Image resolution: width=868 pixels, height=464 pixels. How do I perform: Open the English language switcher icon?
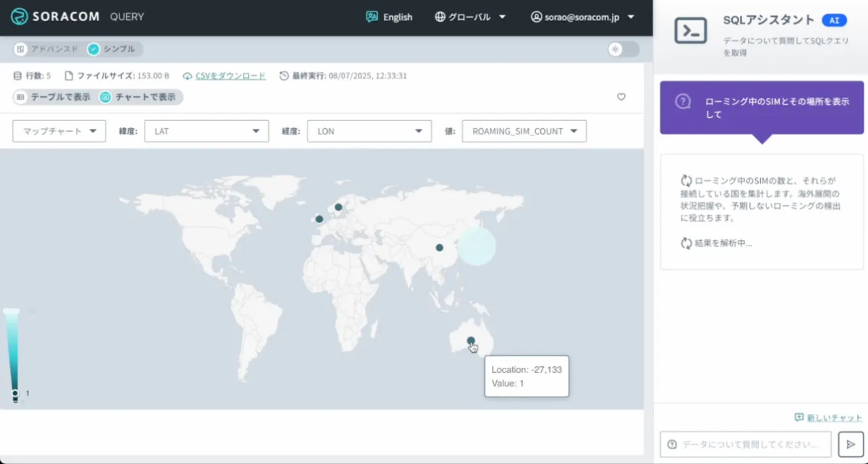click(371, 17)
